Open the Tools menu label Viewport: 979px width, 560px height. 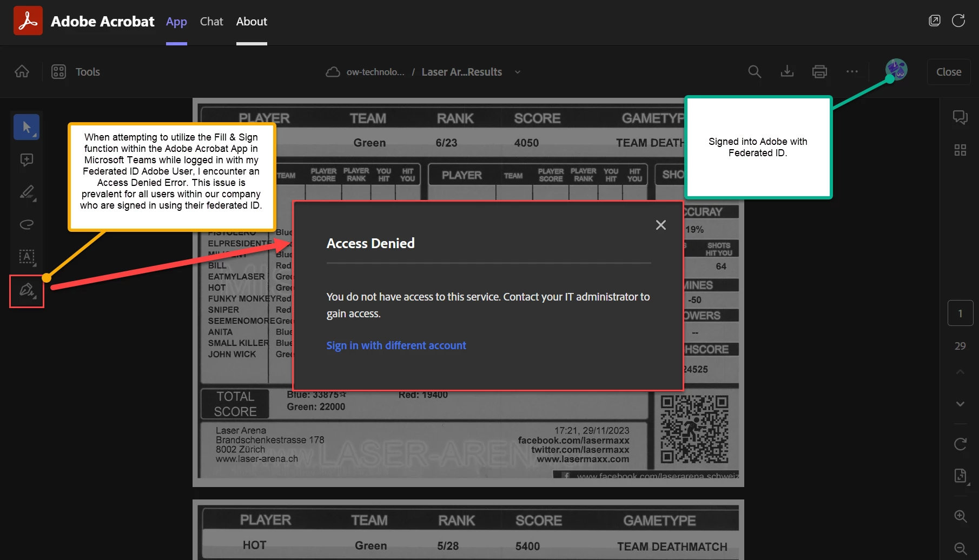[88, 72]
